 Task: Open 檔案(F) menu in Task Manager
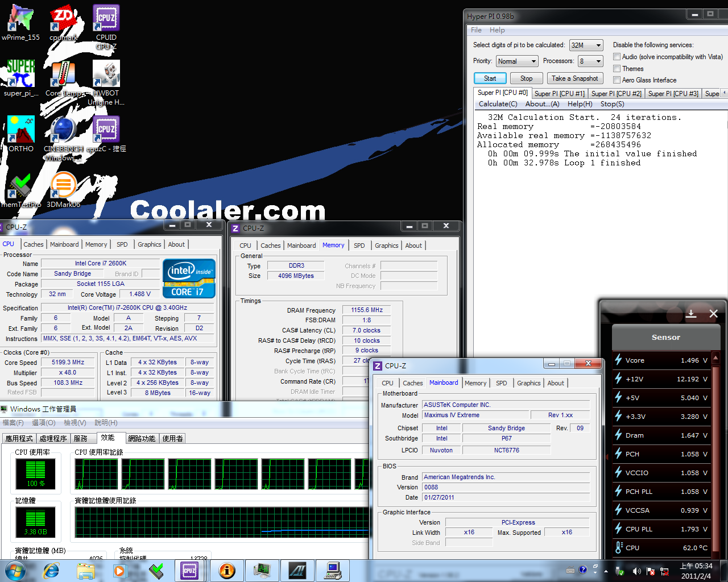pyautogui.click(x=13, y=423)
